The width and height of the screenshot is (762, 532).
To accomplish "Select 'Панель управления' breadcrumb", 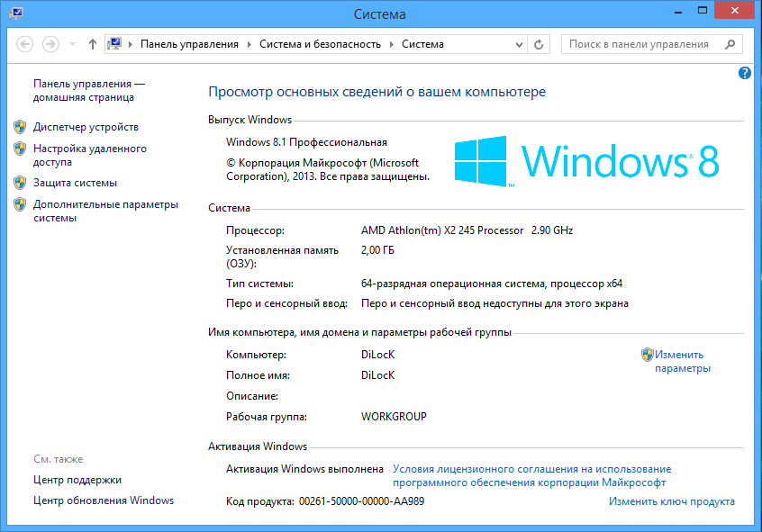I will 189,44.
